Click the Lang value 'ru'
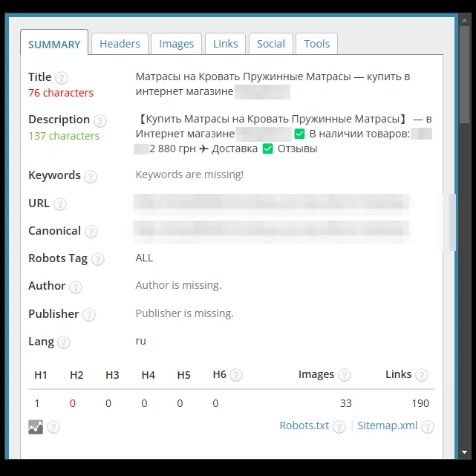The width and height of the screenshot is (476, 476). pyautogui.click(x=141, y=341)
